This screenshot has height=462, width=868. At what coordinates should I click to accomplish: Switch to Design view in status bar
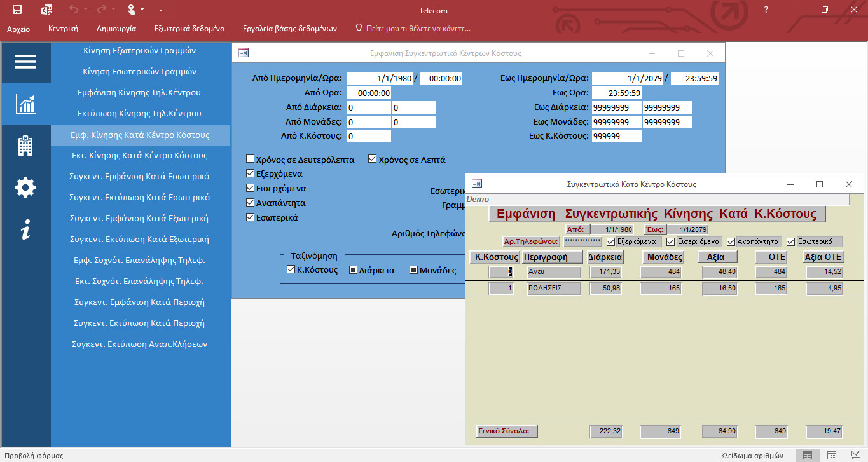point(855,455)
